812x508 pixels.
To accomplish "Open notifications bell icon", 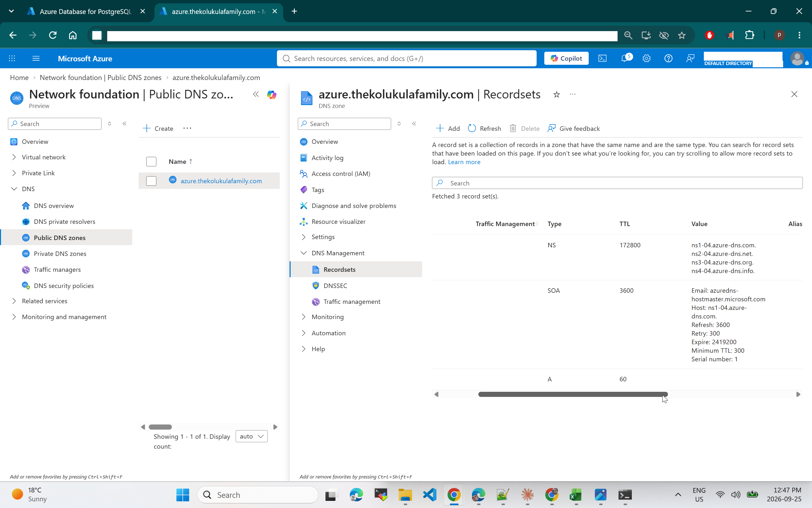I will pyautogui.click(x=625, y=58).
